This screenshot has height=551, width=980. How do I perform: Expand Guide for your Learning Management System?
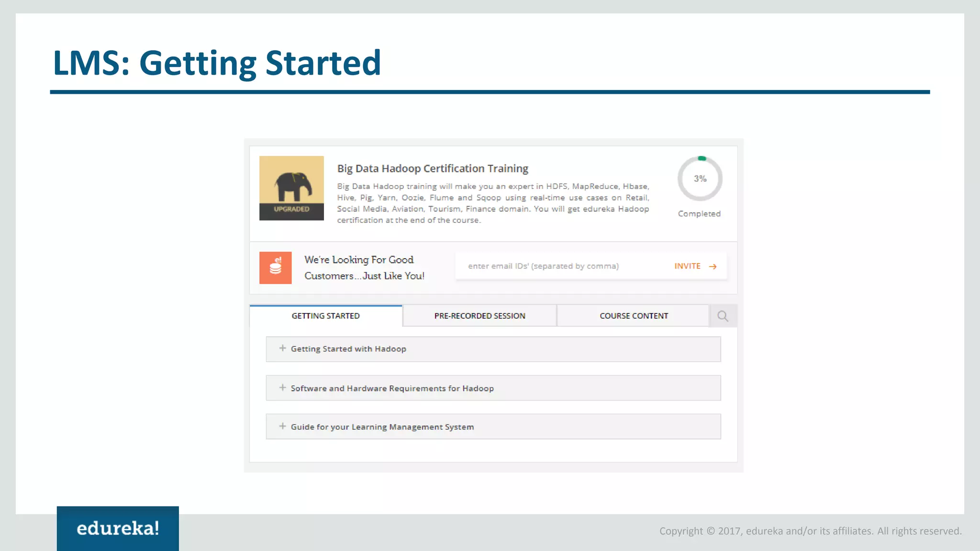pos(382,427)
